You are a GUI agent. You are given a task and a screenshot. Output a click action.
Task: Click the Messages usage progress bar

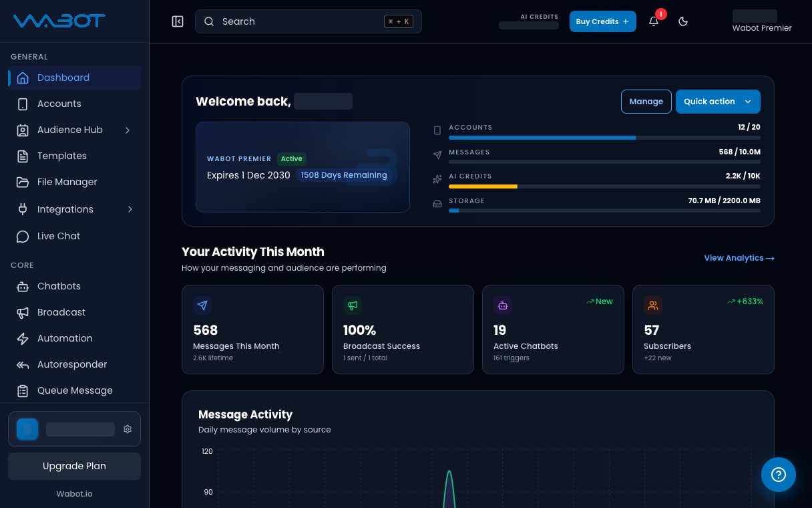pos(604,162)
